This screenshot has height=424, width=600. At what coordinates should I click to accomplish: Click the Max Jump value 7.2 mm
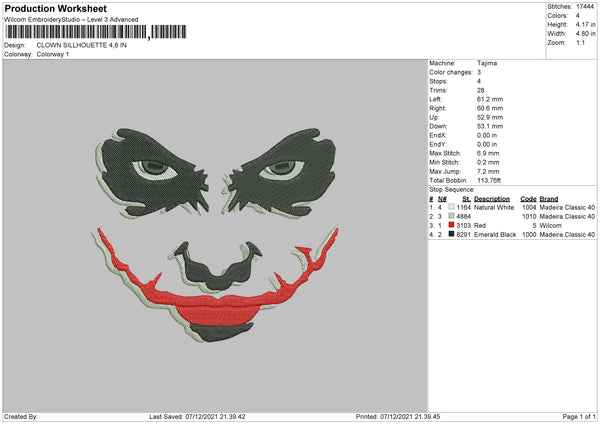pyautogui.click(x=488, y=171)
